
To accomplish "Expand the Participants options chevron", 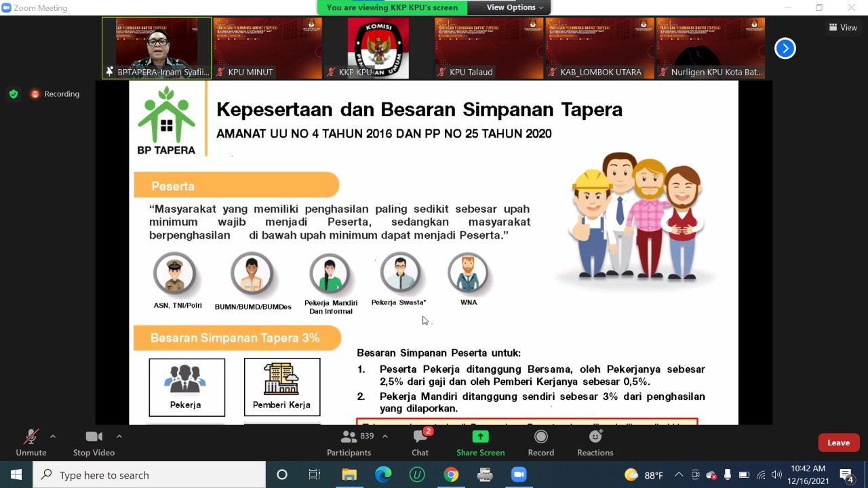I will pos(385,436).
